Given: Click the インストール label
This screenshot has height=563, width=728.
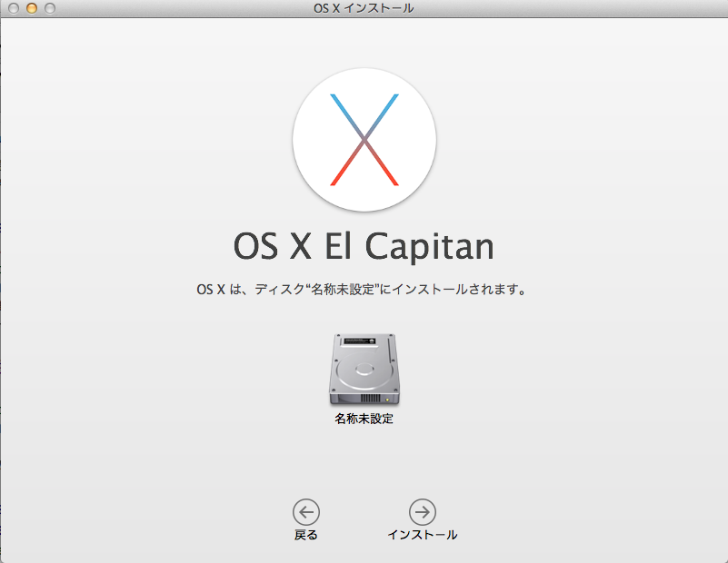Looking at the screenshot, I should click(x=423, y=535).
